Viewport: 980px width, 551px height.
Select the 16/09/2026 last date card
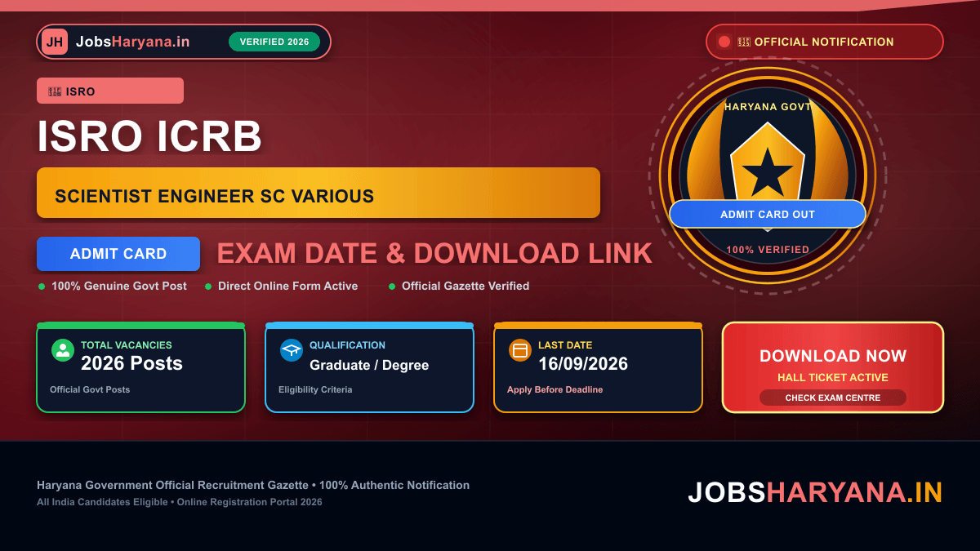598,367
